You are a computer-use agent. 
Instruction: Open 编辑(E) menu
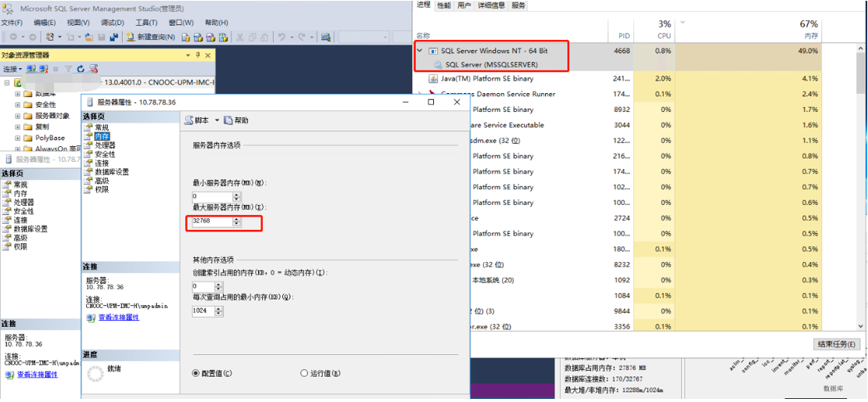[45, 23]
